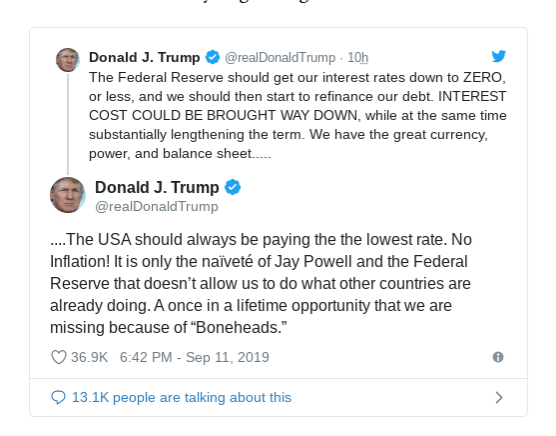Open the tweet info circle icon

tap(498, 357)
